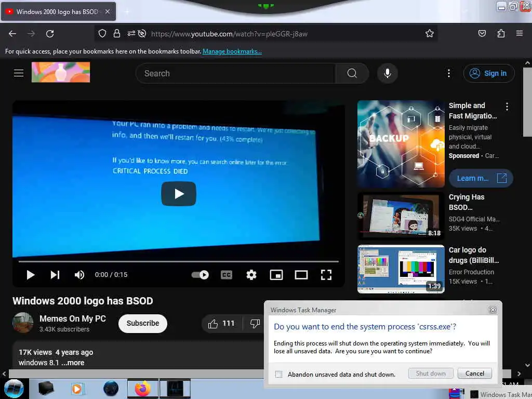Click the Simple and Fast Migration ad title

pos(473,111)
